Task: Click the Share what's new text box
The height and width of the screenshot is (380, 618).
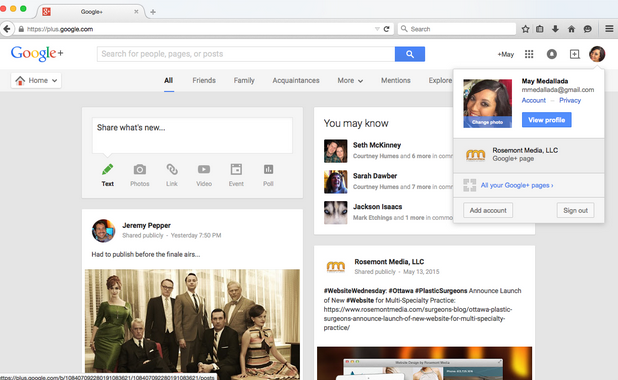Action: click(x=192, y=135)
